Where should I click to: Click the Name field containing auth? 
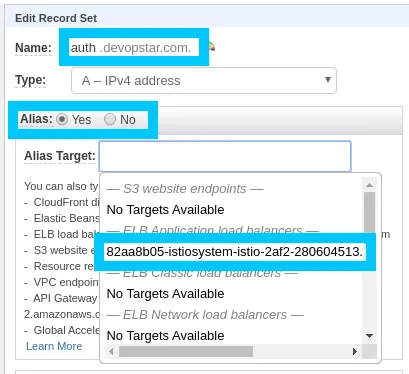(x=134, y=48)
